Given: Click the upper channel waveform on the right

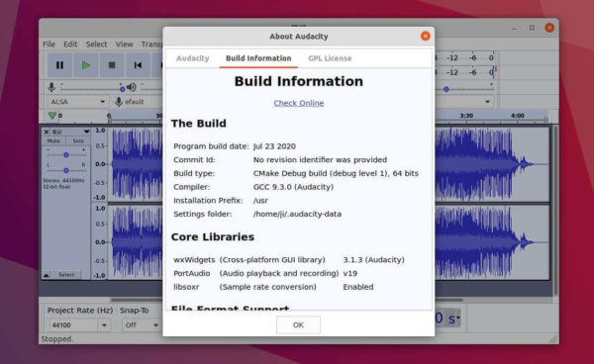Looking at the screenshot, I should (492, 164).
